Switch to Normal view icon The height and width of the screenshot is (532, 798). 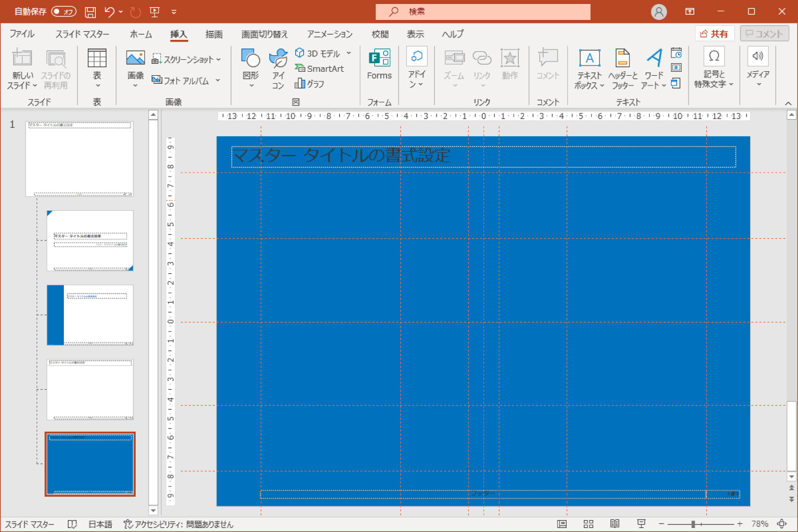[562, 524]
